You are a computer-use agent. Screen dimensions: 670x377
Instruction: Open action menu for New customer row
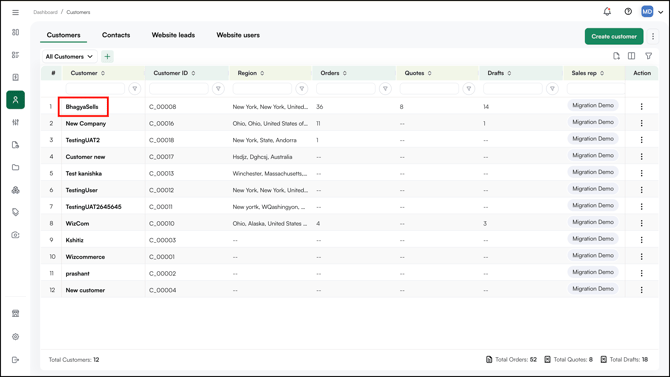pos(641,290)
